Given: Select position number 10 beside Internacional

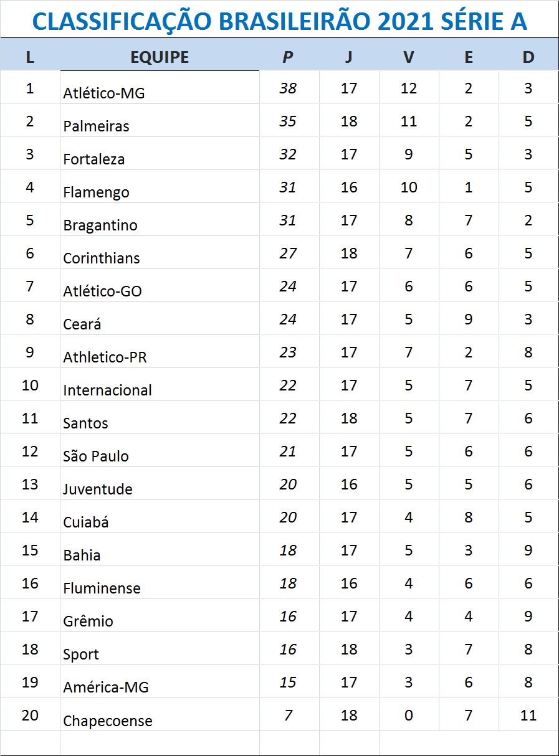Looking at the screenshot, I should coord(30,385).
